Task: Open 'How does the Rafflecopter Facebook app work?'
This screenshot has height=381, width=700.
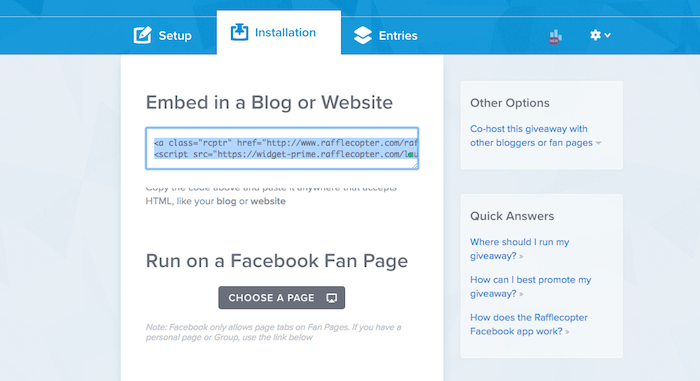Action: click(x=529, y=324)
